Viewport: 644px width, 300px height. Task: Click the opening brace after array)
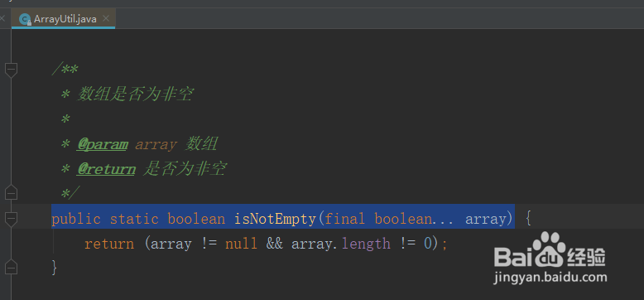pyautogui.click(x=529, y=219)
